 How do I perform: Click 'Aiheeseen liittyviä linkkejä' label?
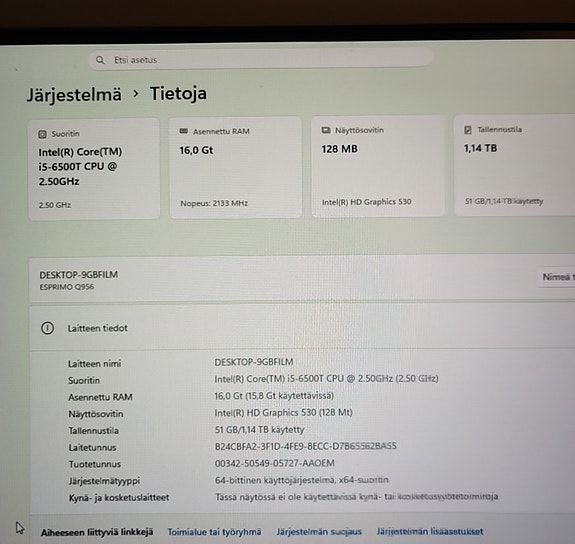(97, 532)
